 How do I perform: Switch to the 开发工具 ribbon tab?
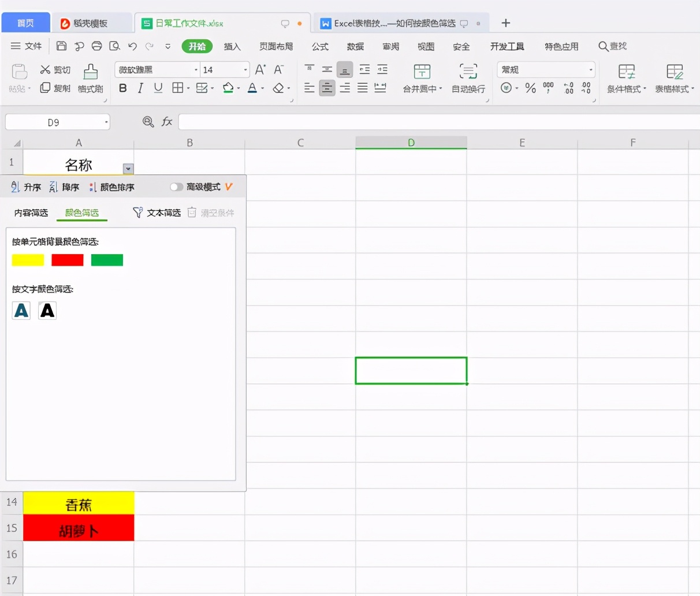click(507, 46)
